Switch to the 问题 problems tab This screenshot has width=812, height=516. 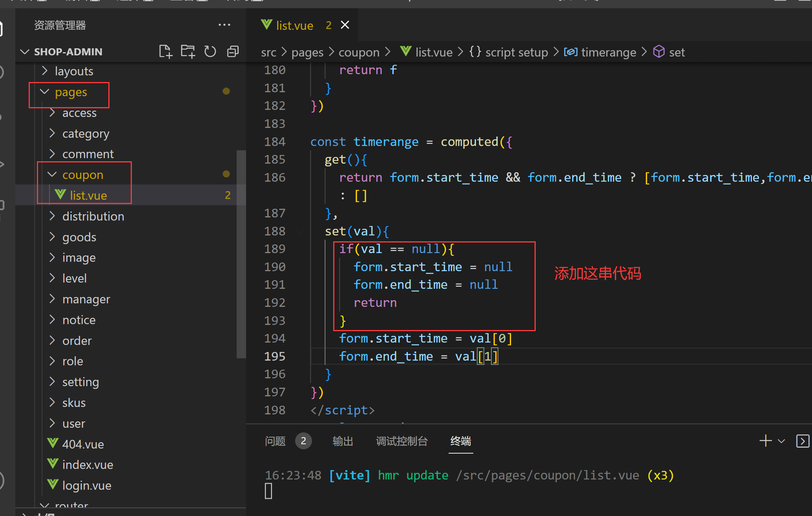coord(275,441)
